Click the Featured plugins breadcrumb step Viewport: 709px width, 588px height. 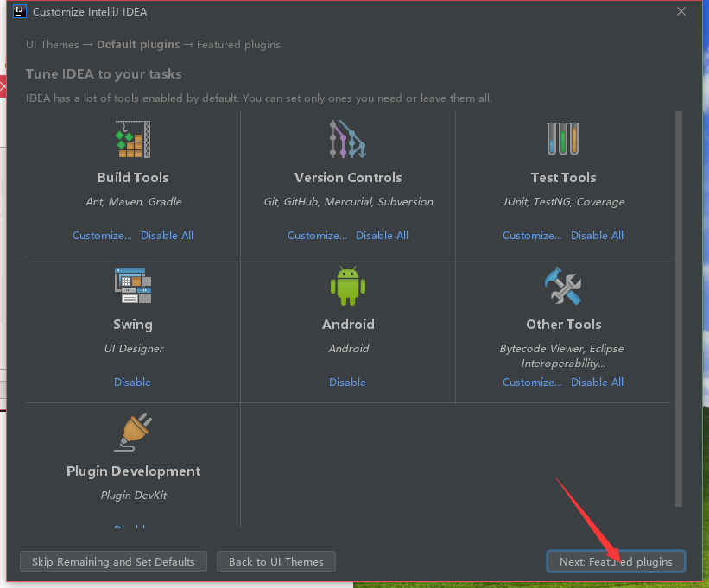click(x=238, y=45)
